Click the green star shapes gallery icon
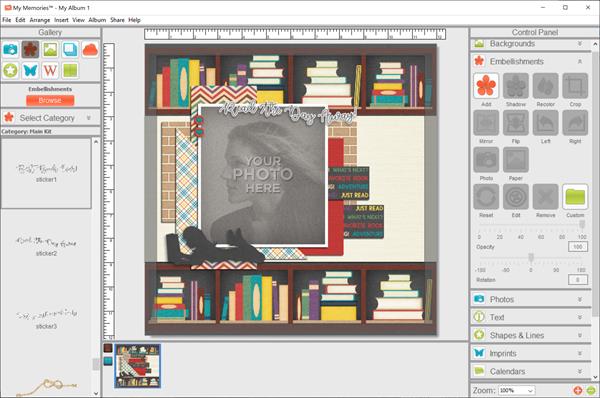Screen dimensions: 600x398 [10, 70]
